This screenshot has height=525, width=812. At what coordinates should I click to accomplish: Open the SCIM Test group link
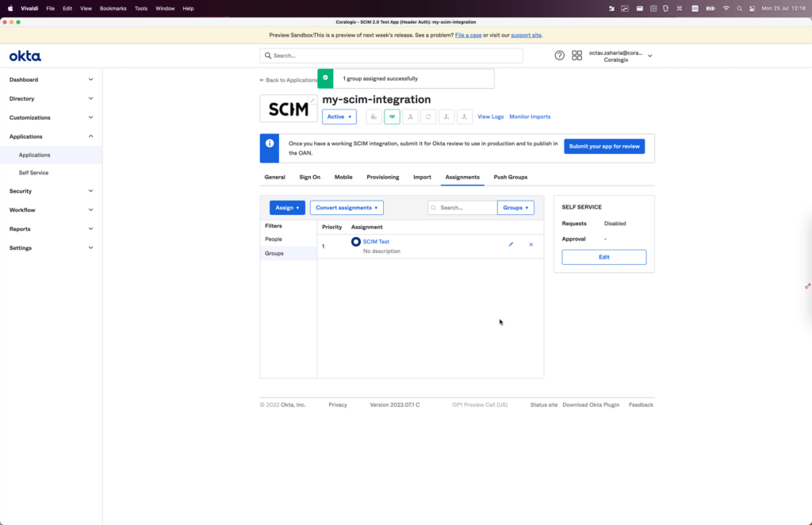tap(376, 242)
